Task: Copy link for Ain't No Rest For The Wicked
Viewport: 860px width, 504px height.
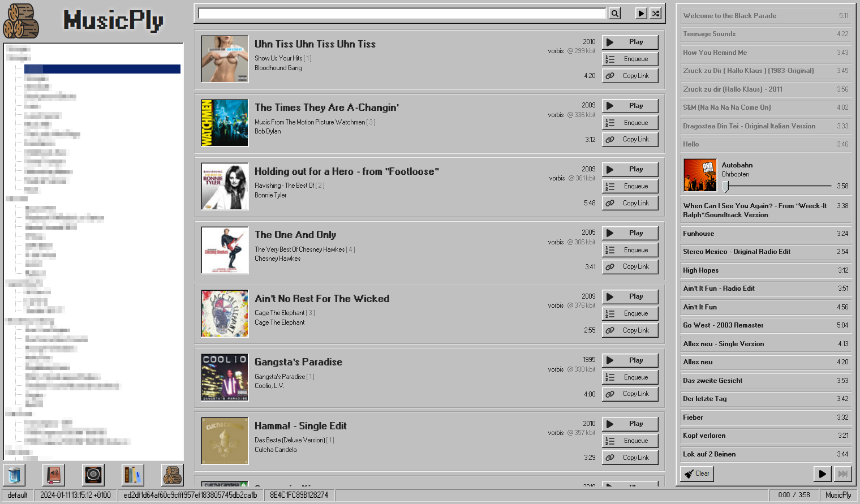Action: click(630, 330)
